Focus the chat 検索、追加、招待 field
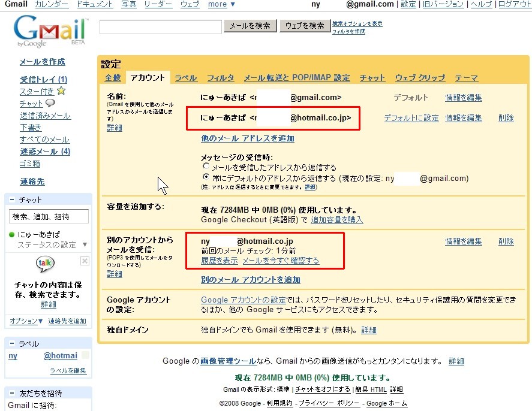Image resolution: width=532 pixels, height=411 pixels. 49,216
